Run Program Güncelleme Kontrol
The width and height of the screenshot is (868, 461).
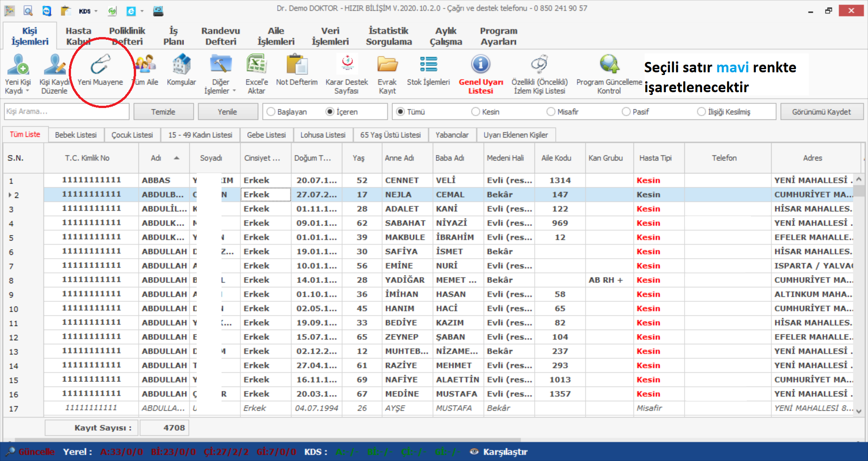(609, 65)
